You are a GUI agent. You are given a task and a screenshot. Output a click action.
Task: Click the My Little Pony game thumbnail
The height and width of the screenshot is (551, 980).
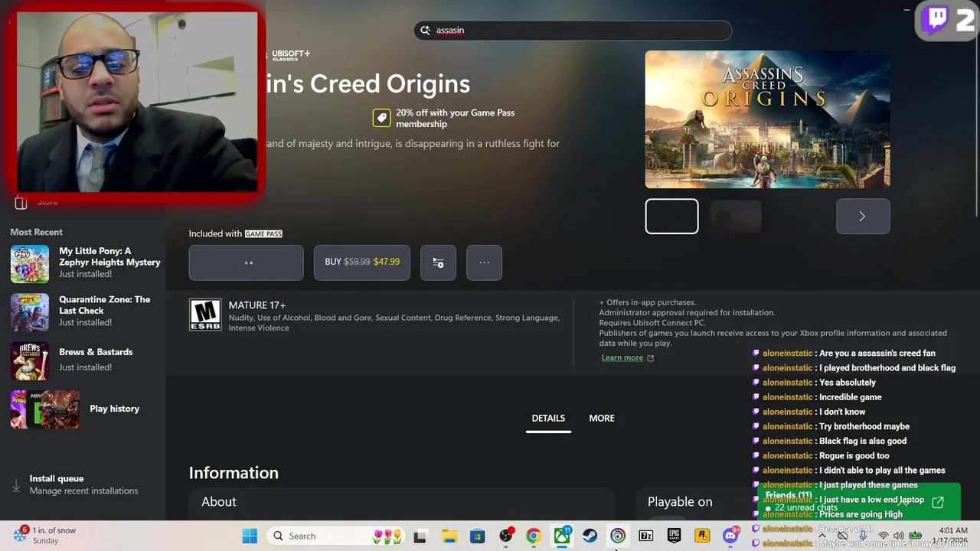coord(30,263)
